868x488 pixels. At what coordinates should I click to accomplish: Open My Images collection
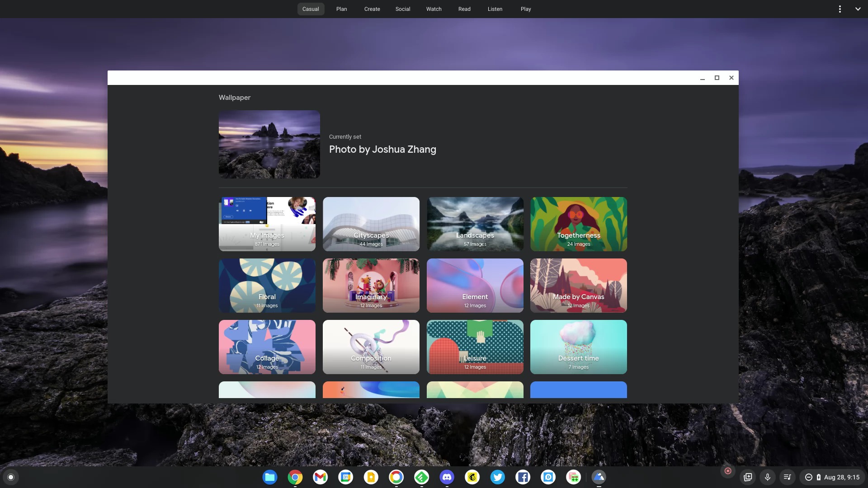[267, 224]
